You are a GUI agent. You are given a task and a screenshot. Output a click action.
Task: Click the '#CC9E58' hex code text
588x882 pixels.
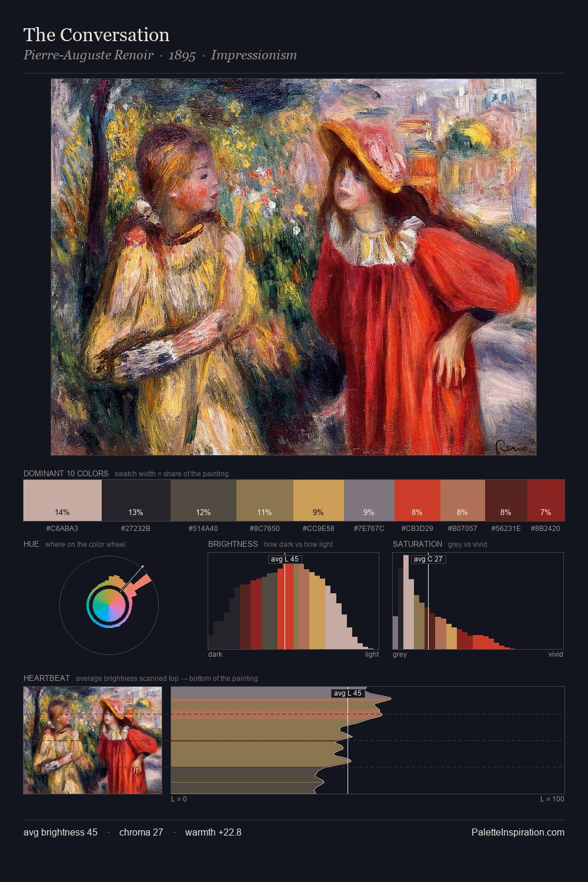click(x=318, y=529)
